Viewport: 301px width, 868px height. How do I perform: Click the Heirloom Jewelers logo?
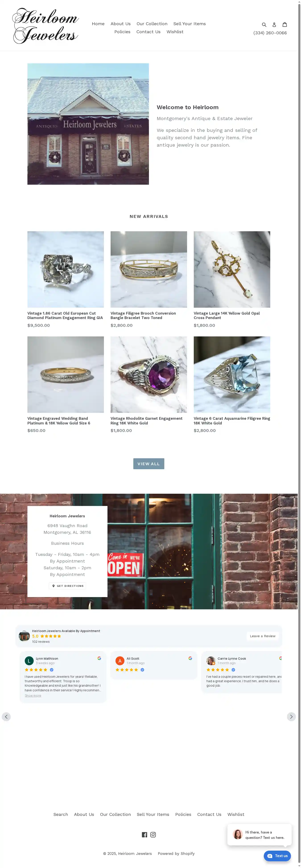pyautogui.click(x=45, y=26)
